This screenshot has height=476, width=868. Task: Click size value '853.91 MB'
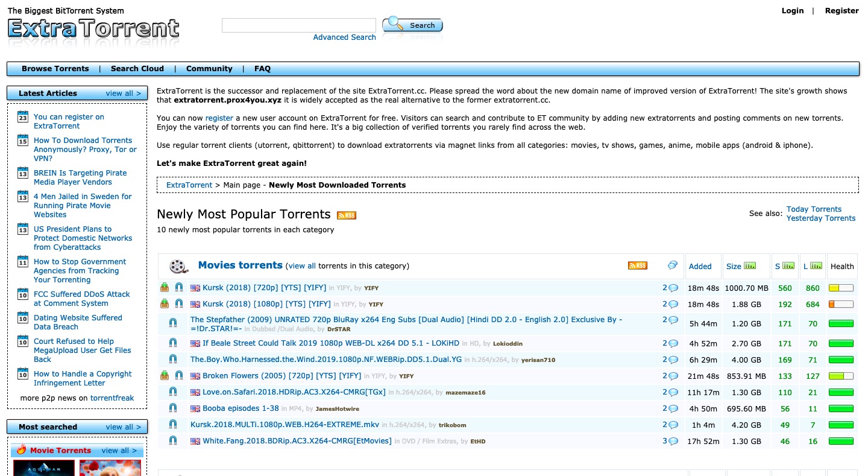pyautogui.click(x=746, y=376)
